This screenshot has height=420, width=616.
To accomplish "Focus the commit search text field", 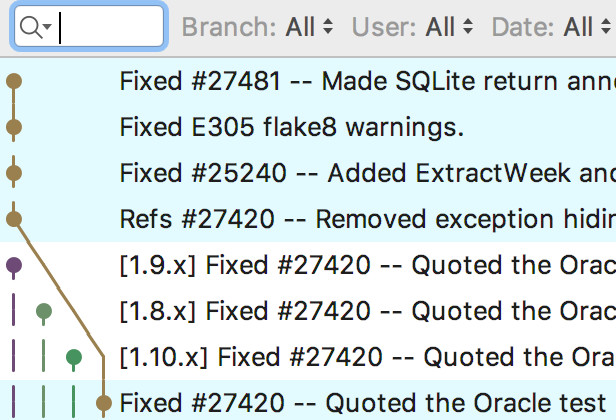I will [x=89, y=27].
